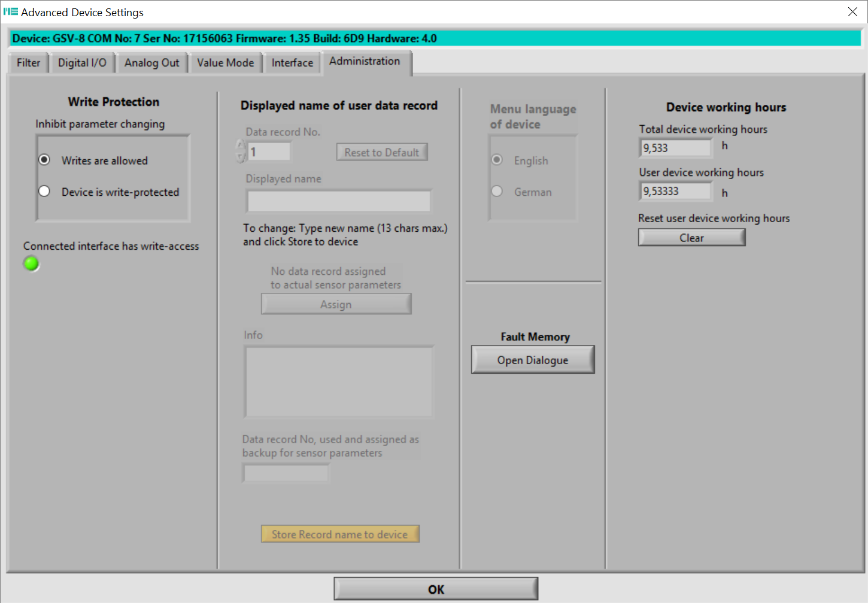Viewport: 868px width, 603px height.
Task: Switch to the Interface tab
Action: (292, 63)
